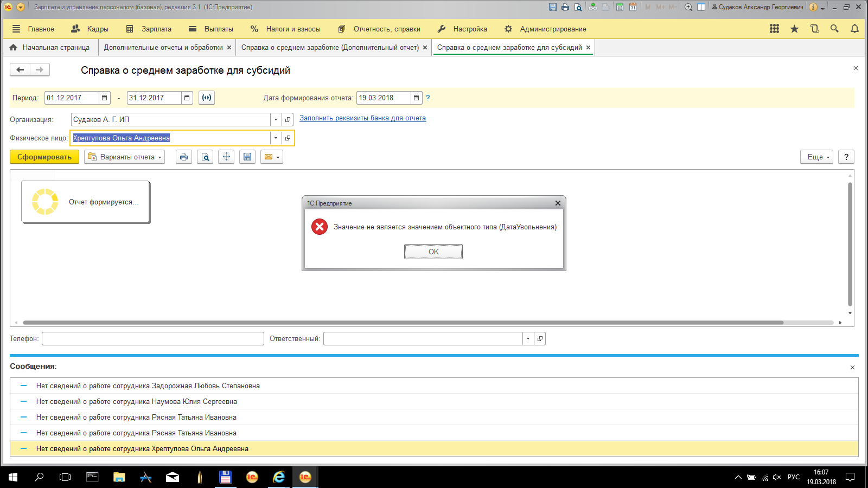Viewport: 868px width, 488px height.
Task: Open the 1C main menu dropdown in title bar
Action: tap(21, 7)
